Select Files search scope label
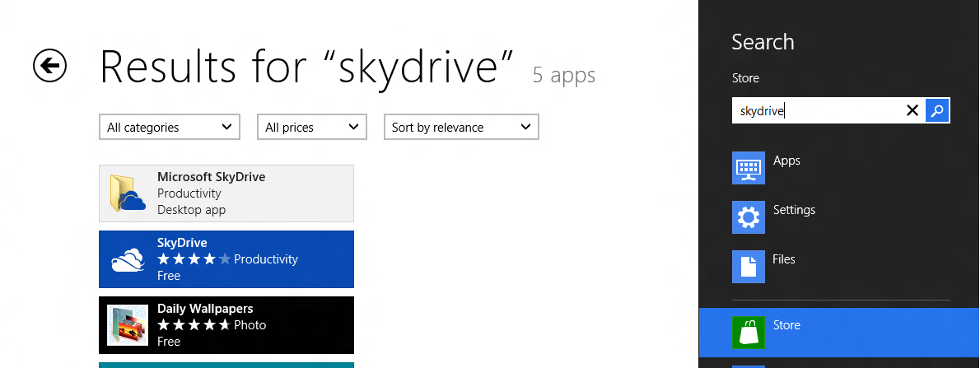This screenshot has width=980, height=368. (x=784, y=259)
